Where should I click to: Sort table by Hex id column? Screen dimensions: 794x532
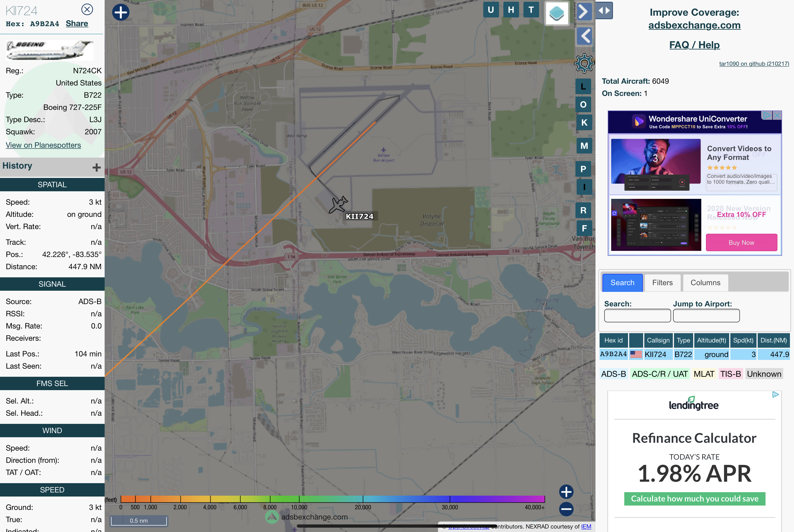point(614,340)
